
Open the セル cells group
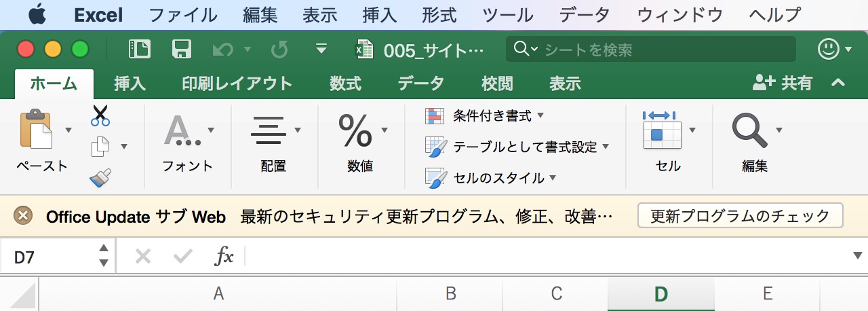point(669,143)
